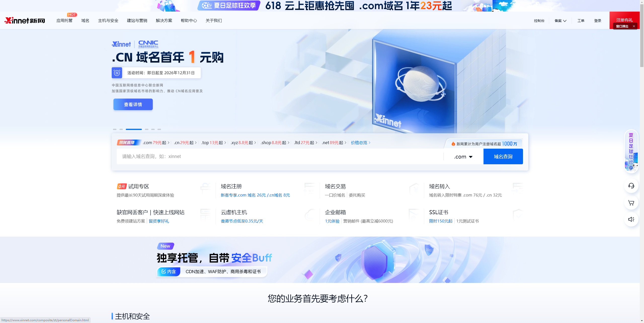
Task: Open .net 89元起 price link
Action: (x=334, y=143)
